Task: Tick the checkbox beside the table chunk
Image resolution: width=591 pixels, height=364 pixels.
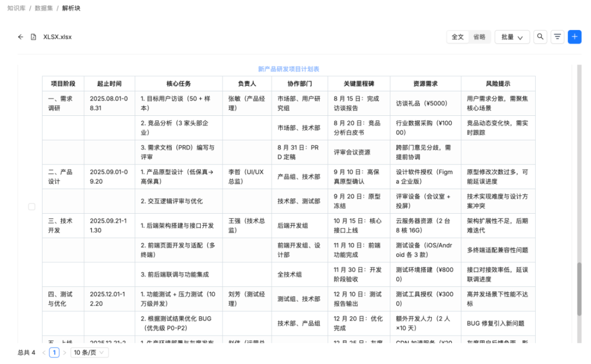Action: (x=32, y=207)
